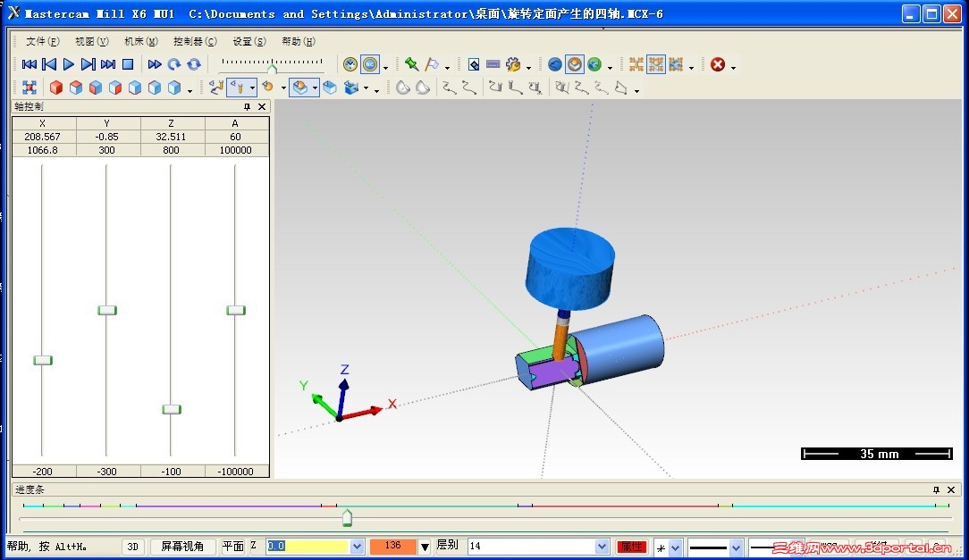Screen dimensions: 969x560
Task: Click the single curved arrow restart icon
Action: click(174, 64)
